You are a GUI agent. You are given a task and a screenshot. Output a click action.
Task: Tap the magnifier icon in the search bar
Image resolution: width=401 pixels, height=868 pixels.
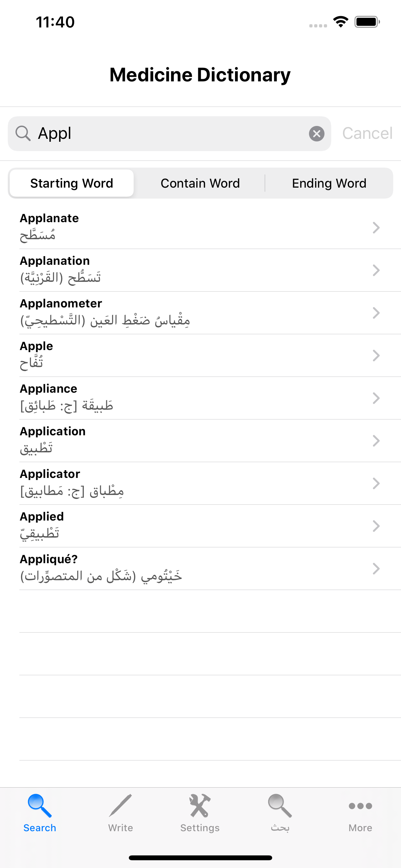pos(23,133)
